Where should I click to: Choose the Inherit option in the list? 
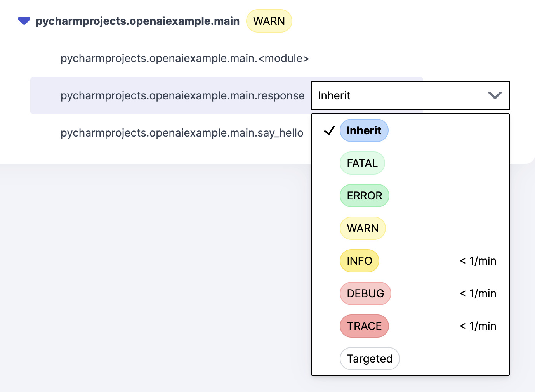click(x=364, y=130)
